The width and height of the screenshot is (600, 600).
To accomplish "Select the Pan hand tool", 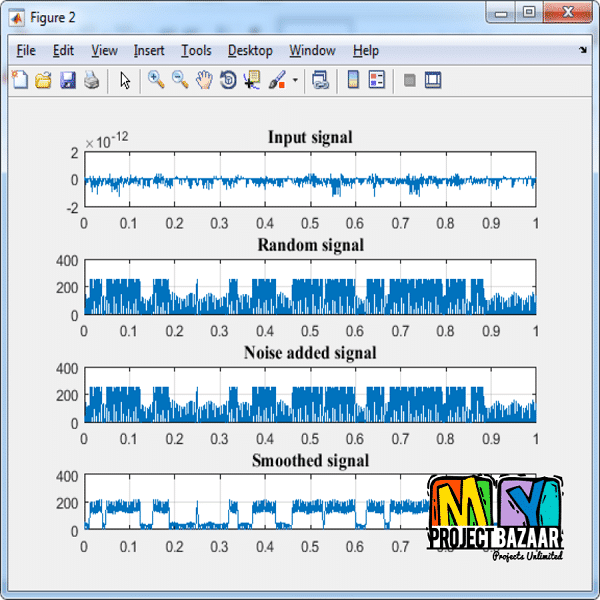I will [204, 80].
